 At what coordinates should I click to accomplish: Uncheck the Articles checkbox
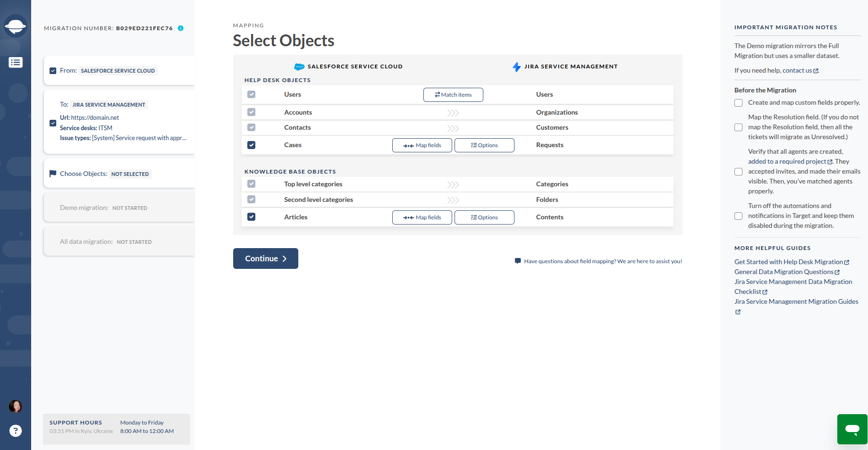(252, 217)
